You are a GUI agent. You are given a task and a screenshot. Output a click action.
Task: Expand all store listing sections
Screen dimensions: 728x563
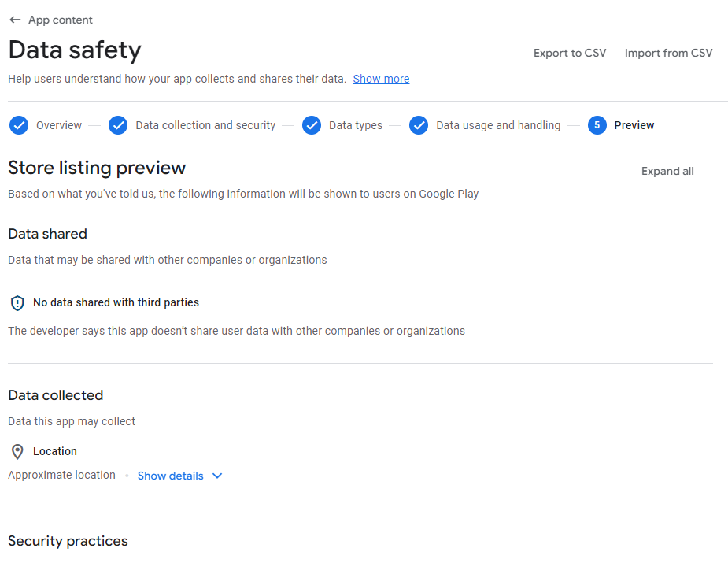[667, 171]
